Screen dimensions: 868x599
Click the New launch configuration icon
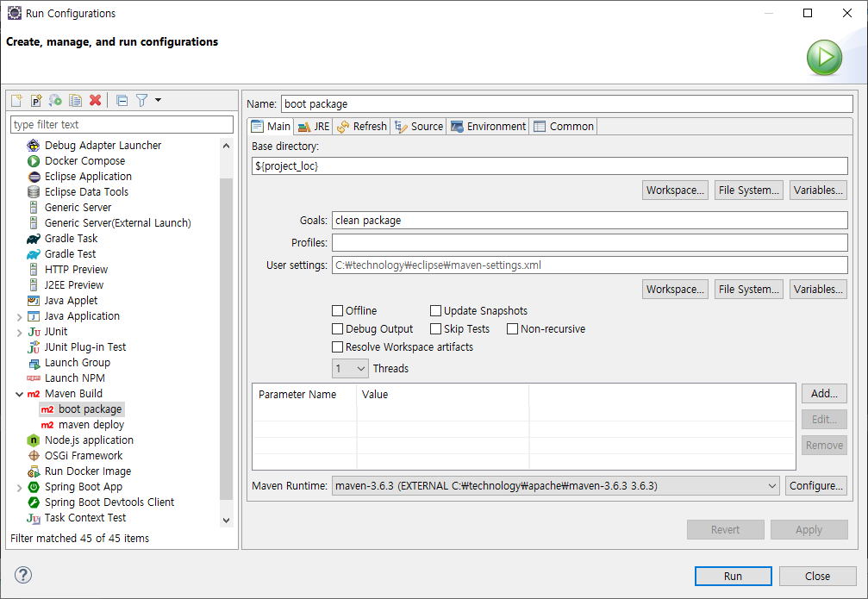16,101
